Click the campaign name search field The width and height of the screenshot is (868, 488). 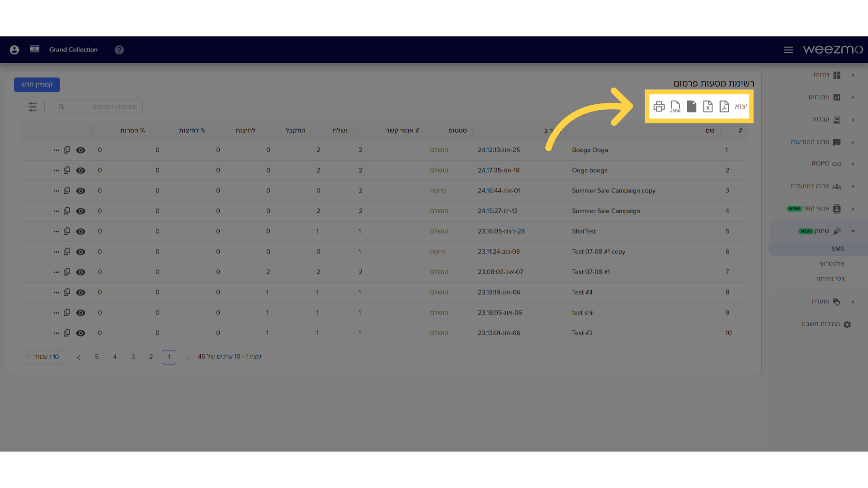click(x=98, y=107)
